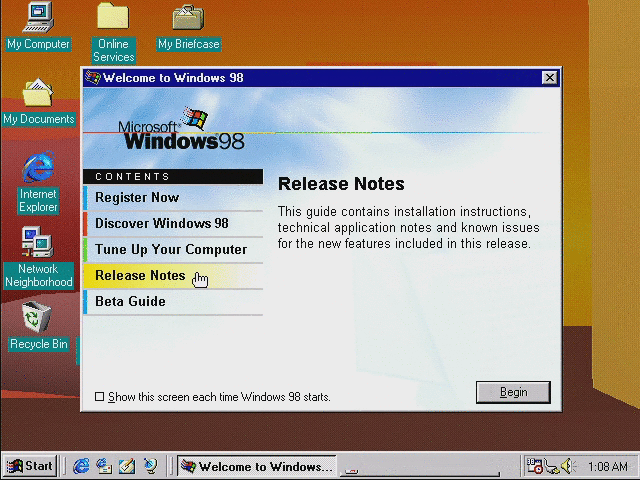Click the Begin button
Viewport: 640px width, 480px height.
[x=513, y=392]
